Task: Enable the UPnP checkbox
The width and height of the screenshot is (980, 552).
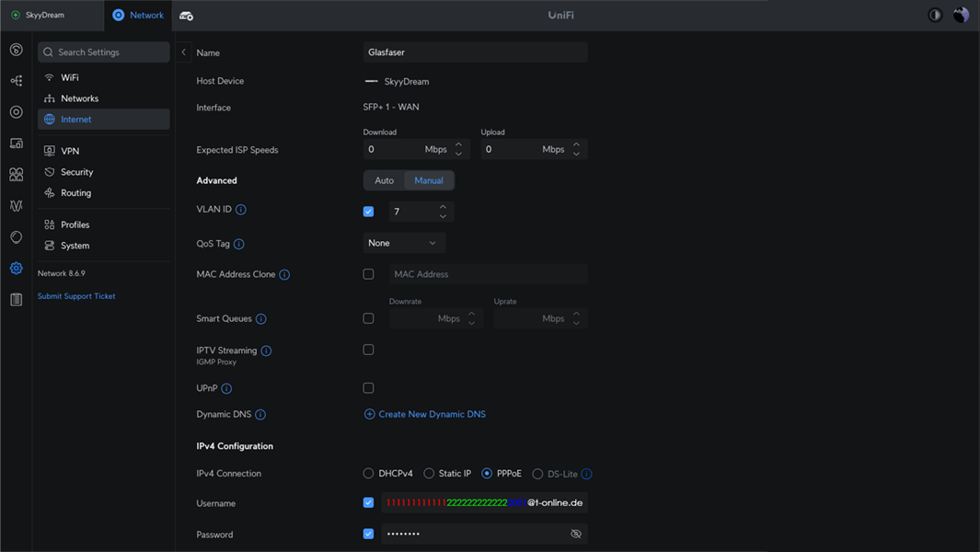Action: coord(368,388)
